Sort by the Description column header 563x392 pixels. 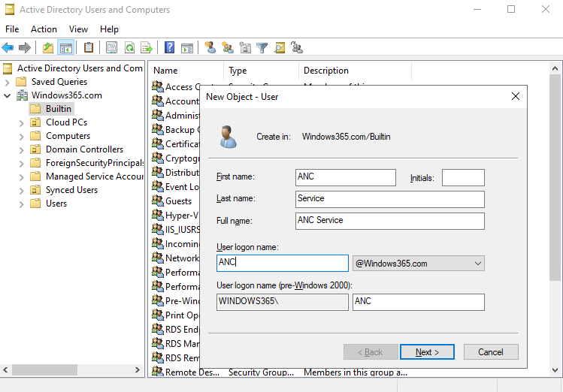tap(355, 71)
